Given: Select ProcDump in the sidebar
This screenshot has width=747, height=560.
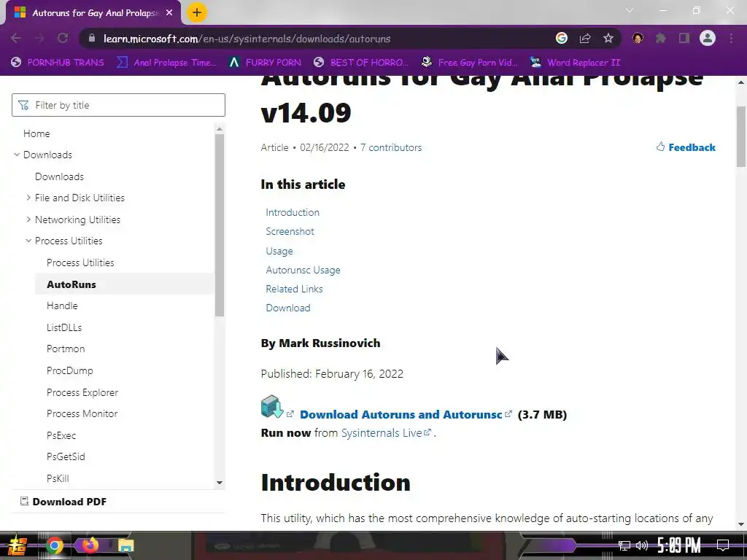Looking at the screenshot, I should point(70,370).
